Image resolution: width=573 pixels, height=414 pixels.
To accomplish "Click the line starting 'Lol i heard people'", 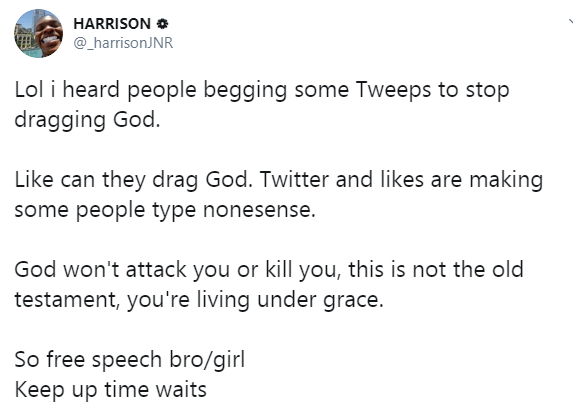I will click(x=262, y=90).
